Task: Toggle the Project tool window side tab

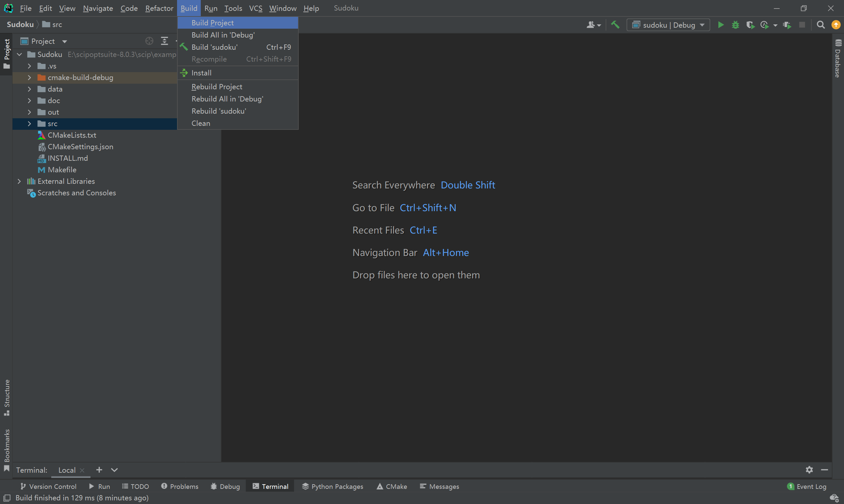Action: (x=7, y=54)
